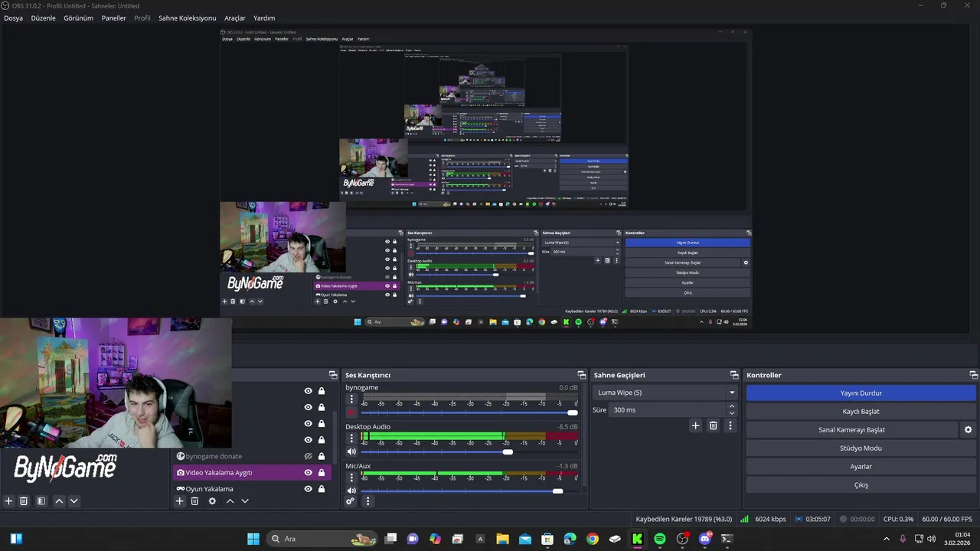Add a new scene with the plus icon
The image size is (980, 551).
pos(9,501)
